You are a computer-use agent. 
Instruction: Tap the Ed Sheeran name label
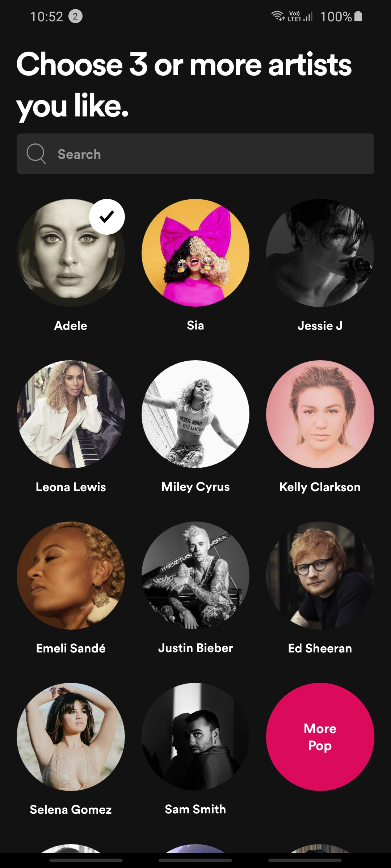(x=320, y=648)
